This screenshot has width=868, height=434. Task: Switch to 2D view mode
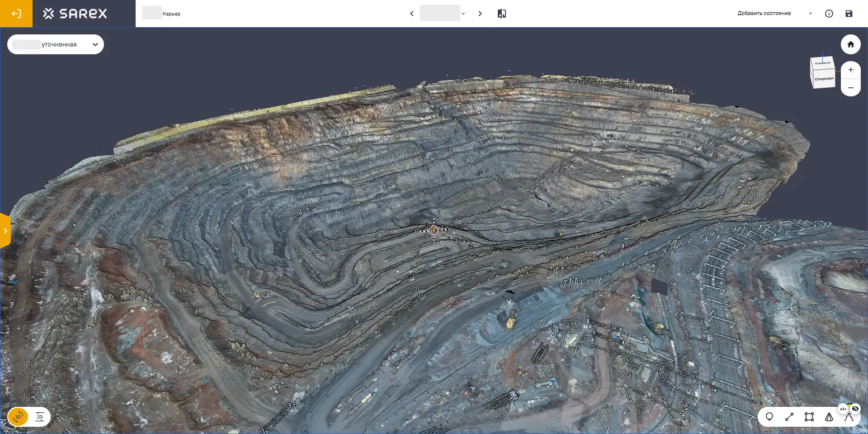(x=40, y=417)
